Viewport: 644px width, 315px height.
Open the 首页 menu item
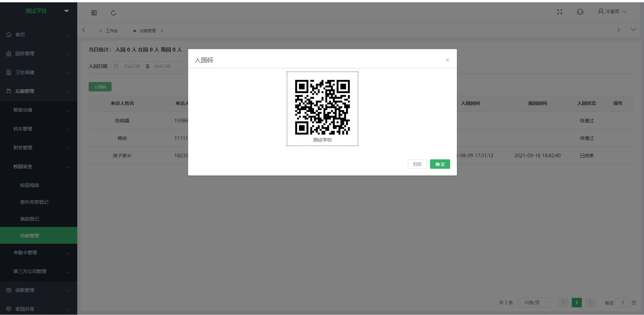pos(39,35)
